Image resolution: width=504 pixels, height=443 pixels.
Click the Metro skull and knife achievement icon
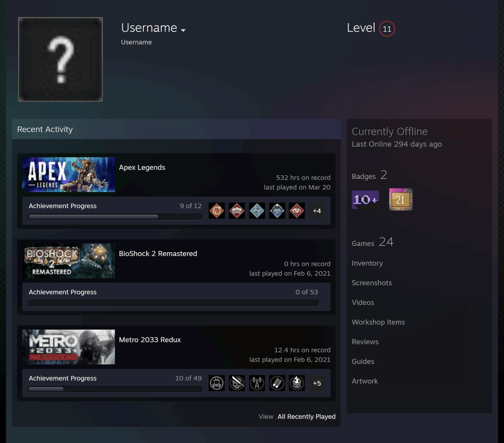(x=237, y=383)
